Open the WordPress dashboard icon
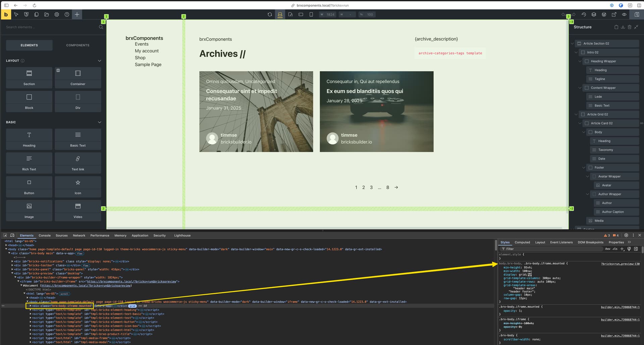 click(x=604, y=14)
